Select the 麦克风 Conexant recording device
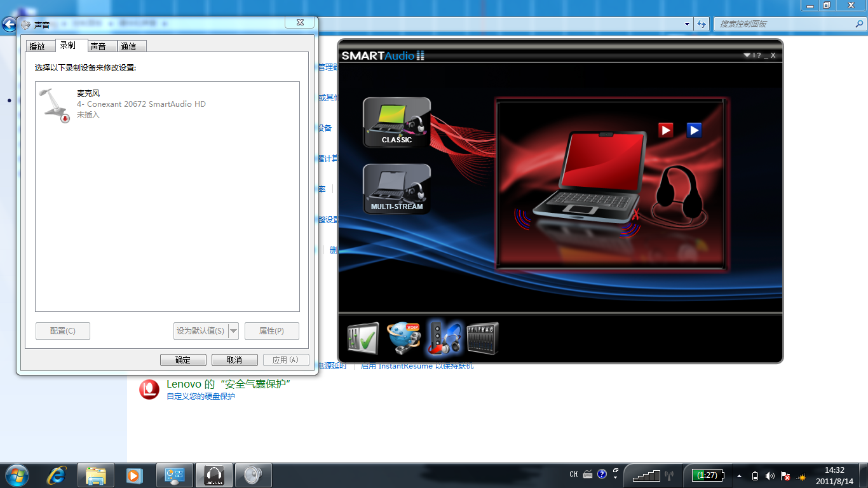This screenshot has width=868, height=488. [x=167, y=104]
